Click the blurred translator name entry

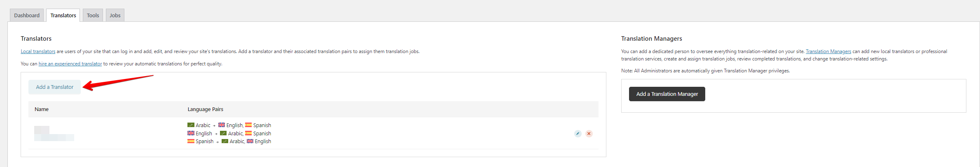click(54, 134)
